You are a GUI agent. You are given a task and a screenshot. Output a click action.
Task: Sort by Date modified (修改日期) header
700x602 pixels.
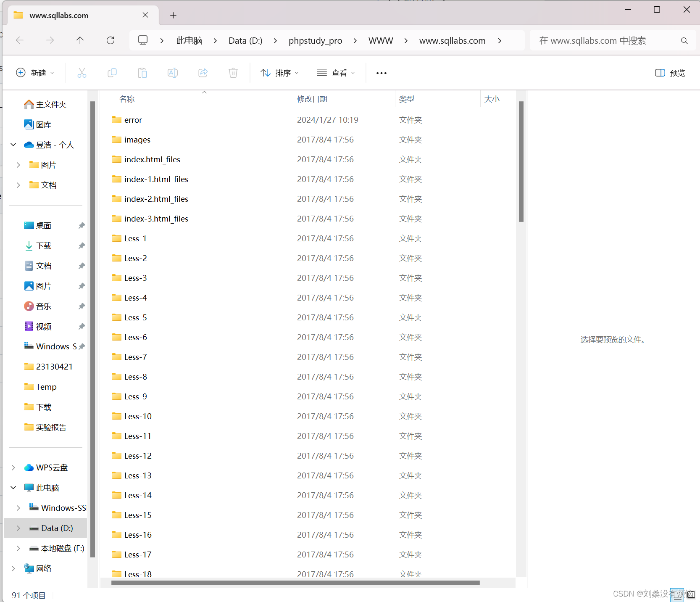(312, 99)
